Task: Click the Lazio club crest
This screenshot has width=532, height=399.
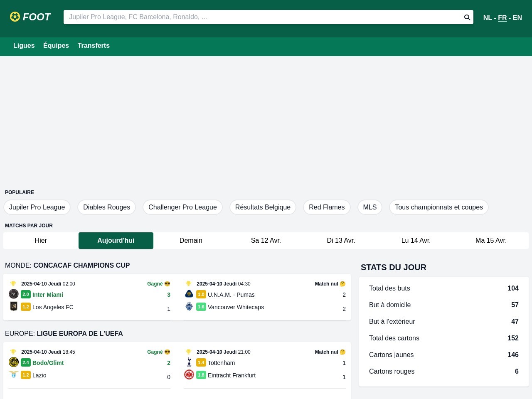Action: [14, 374]
